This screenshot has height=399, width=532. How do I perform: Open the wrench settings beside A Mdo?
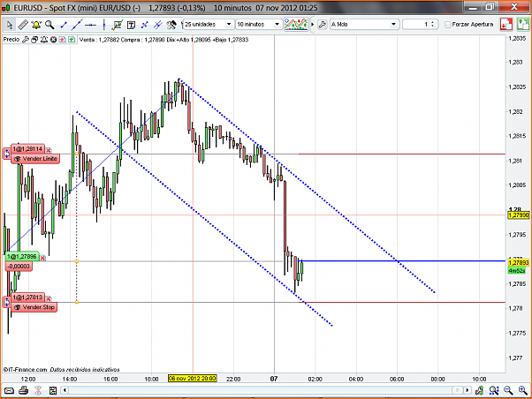click(x=322, y=25)
